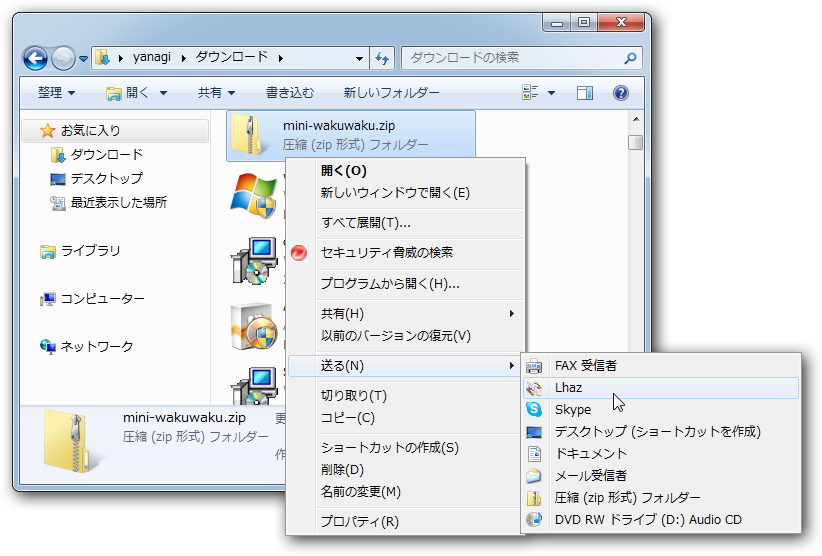Open the 送る(N) submenu entry

coord(406,366)
